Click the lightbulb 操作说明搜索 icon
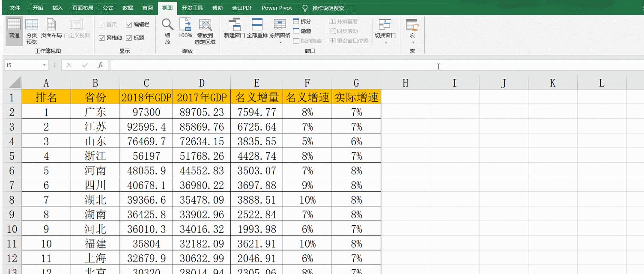This screenshot has height=274, width=644. coord(305,8)
